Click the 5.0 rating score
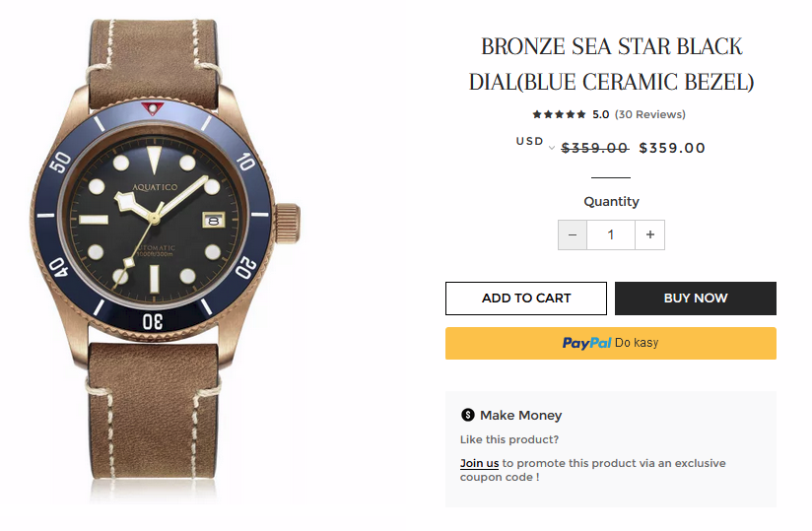The height and width of the screenshot is (531, 812). 600,114
